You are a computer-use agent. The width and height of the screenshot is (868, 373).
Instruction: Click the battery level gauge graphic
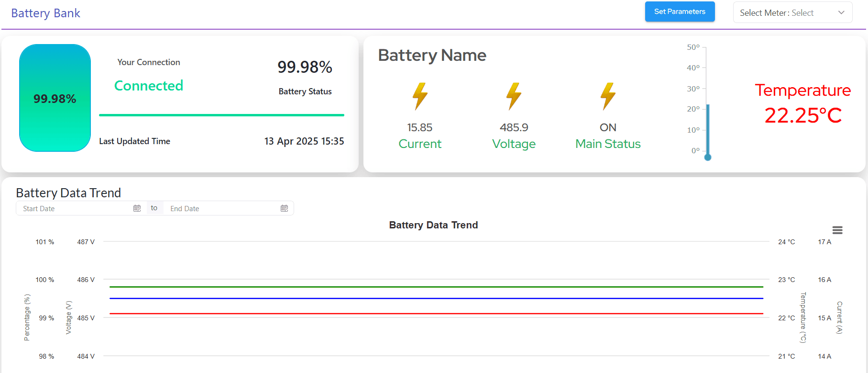tap(55, 98)
